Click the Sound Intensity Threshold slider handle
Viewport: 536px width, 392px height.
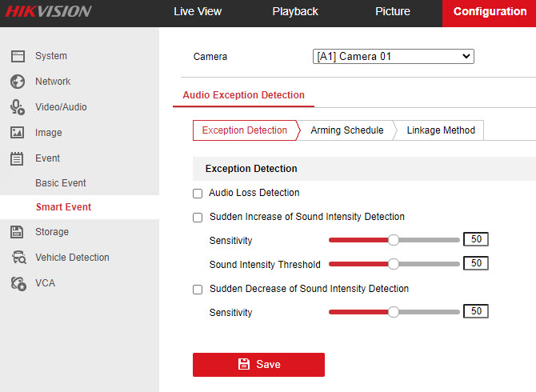393,264
